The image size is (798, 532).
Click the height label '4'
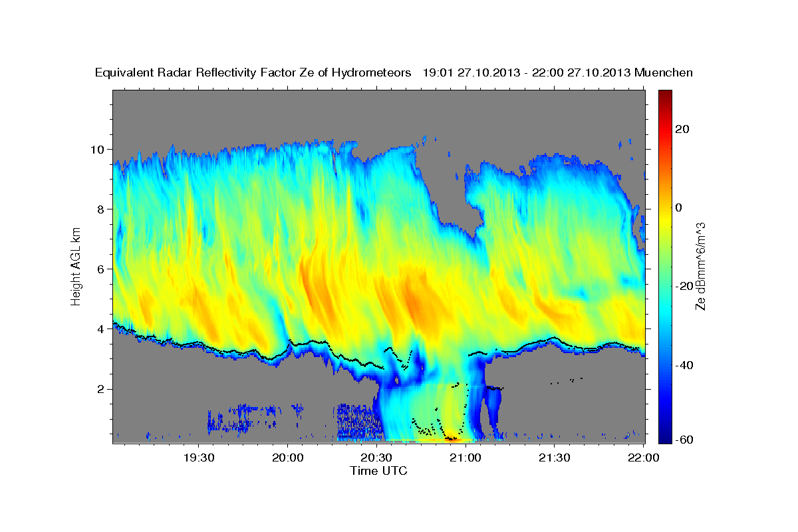[x=102, y=329]
